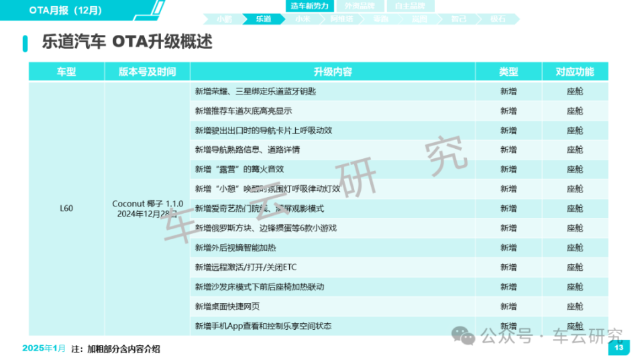Screen dimensions: 644x362
Task: Select the row 新增推荐车道灰底高亮显示
Action: point(333,111)
